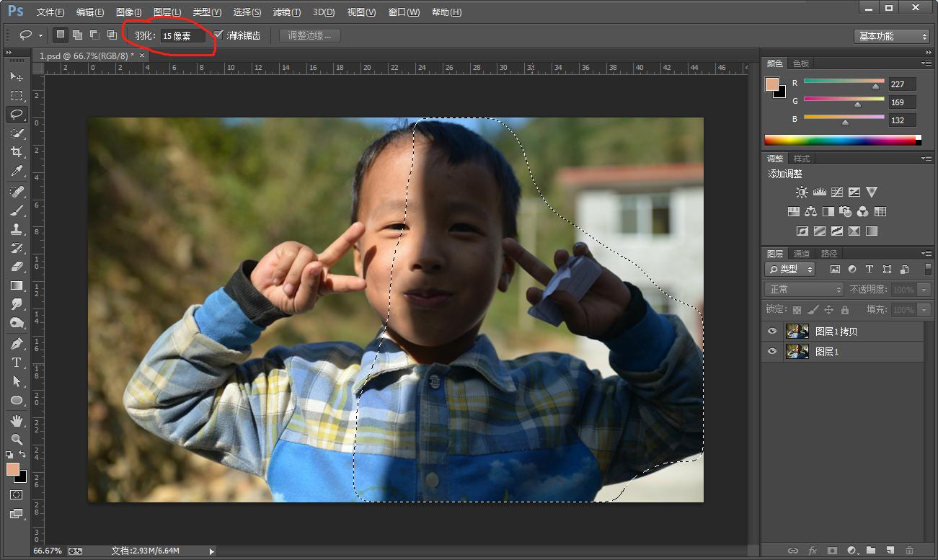Select the Zoom tool in toolbox
Screen dimensions: 938x560
pyautogui.click(x=17, y=439)
